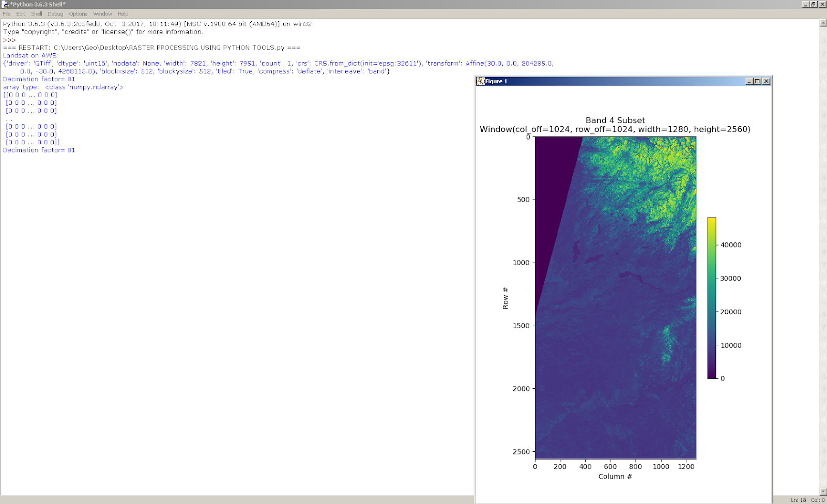Image resolution: width=827 pixels, height=504 pixels.
Task: Minimize the Figure 1 window
Action: tap(749, 81)
